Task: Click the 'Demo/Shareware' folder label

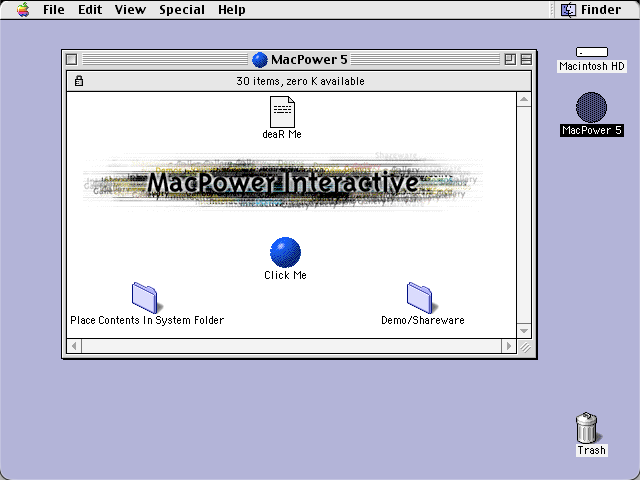Action: (423, 320)
